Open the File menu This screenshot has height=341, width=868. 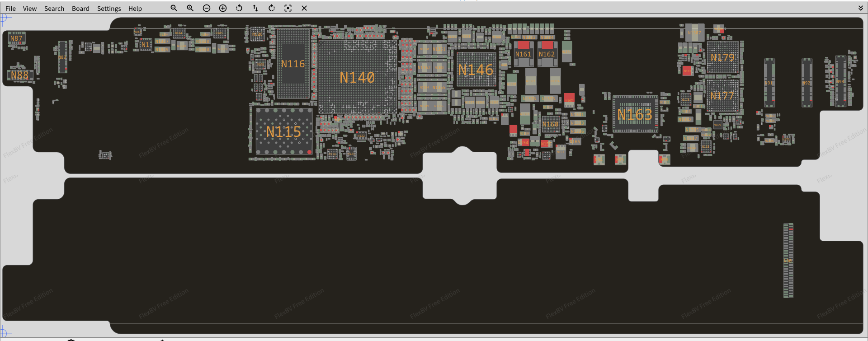coord(10,9)
